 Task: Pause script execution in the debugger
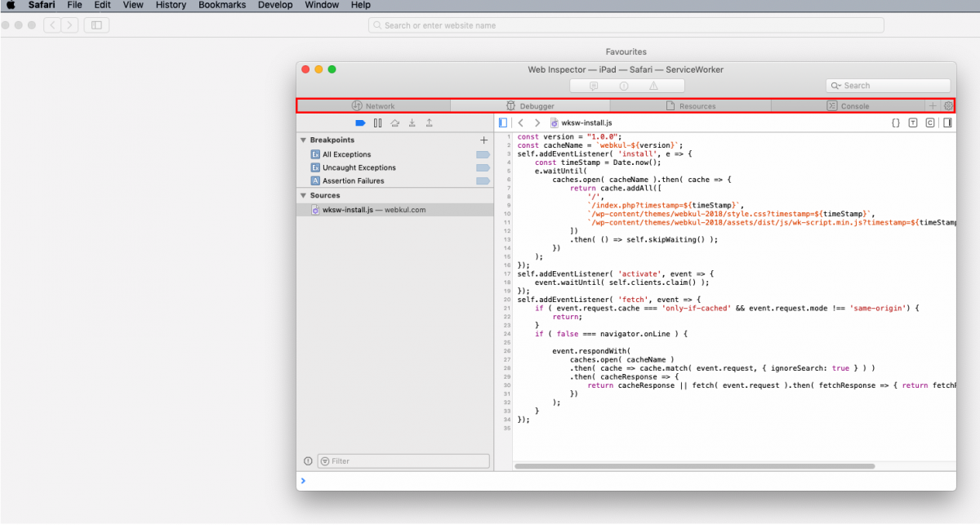[x=378, y=123]
